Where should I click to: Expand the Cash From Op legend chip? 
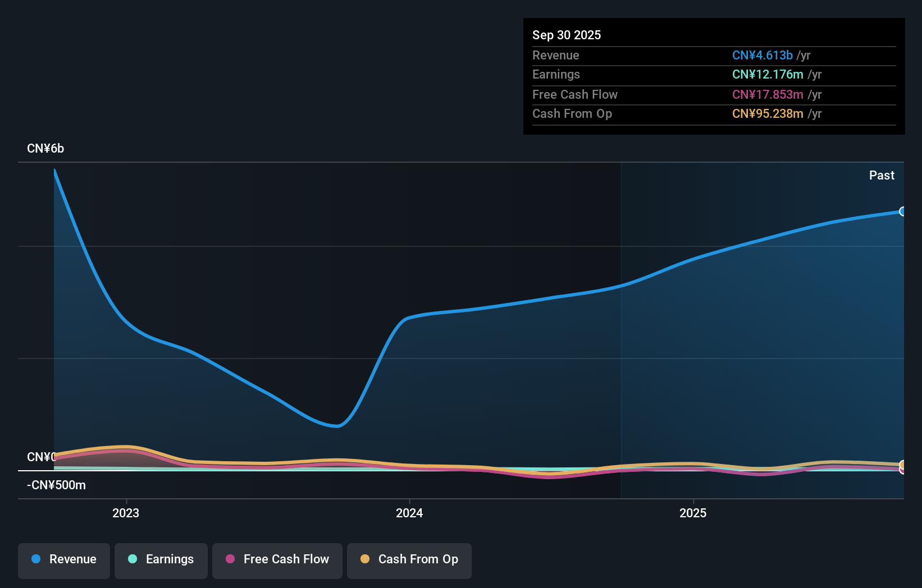409,560
